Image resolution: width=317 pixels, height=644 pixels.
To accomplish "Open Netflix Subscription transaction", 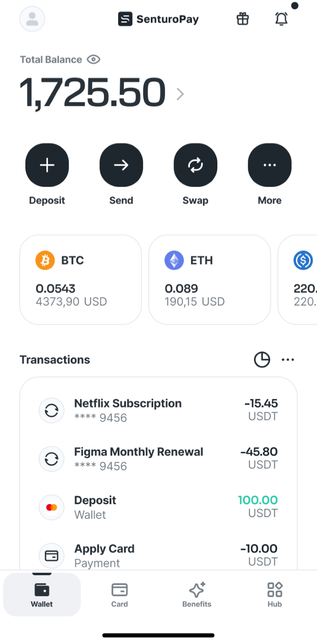I will coord(158,410).
